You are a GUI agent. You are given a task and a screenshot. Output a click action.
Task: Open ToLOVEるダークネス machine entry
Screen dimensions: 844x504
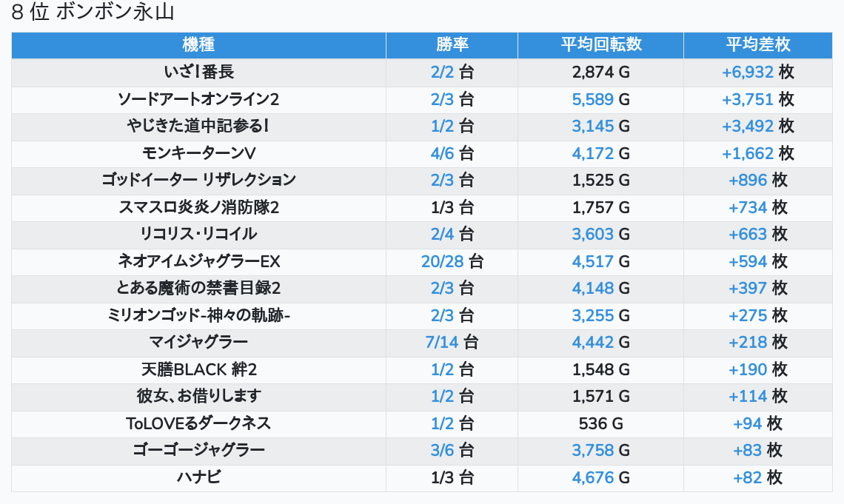pos(198,423)
